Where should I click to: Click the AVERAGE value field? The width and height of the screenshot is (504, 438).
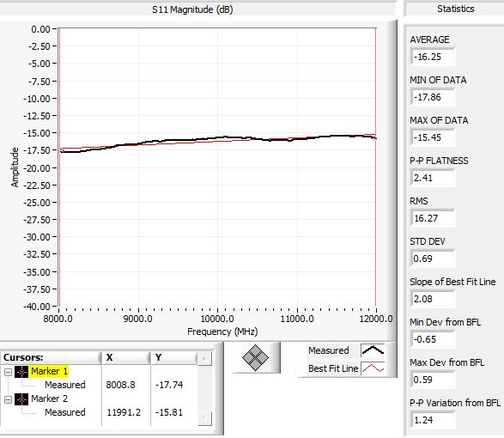click(x=433, y=57)
